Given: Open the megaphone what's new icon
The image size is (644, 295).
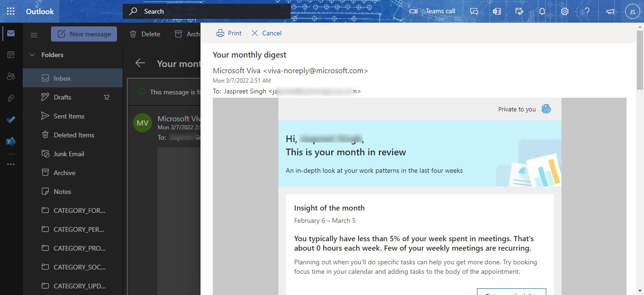Looking at the screenshot, I should (610, 11).
